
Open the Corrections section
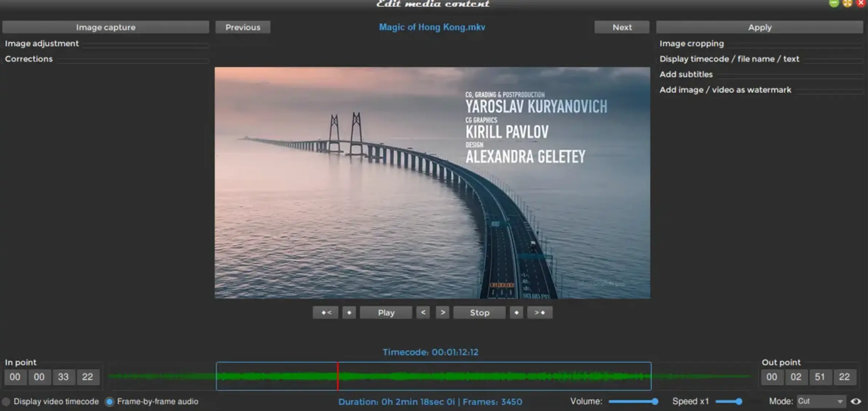click(x=29, y=59)
